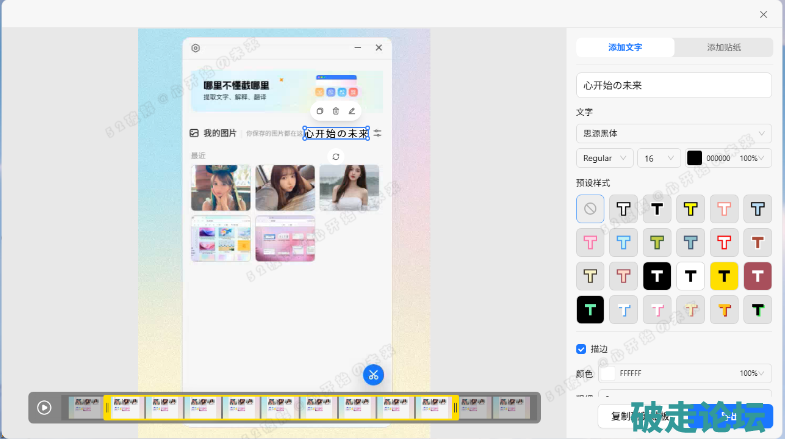
Task: Open the 思源黑体 font family dropdown
Action: point(673,133)
